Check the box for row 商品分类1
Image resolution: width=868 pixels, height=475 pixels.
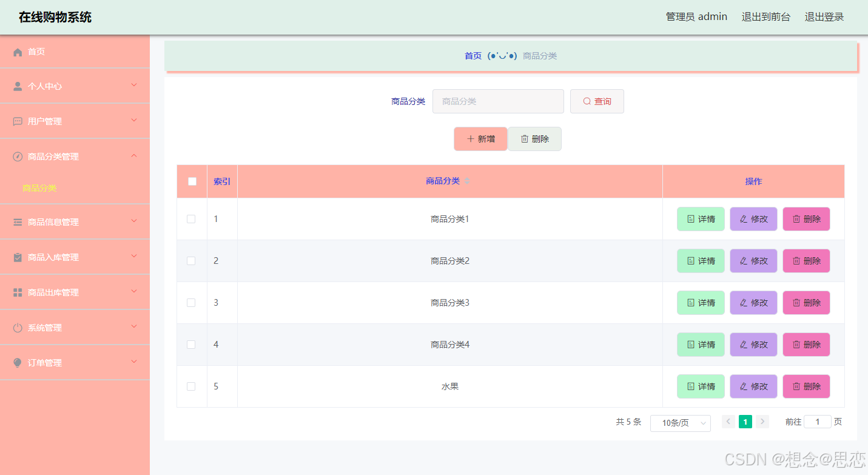[191, 219]
